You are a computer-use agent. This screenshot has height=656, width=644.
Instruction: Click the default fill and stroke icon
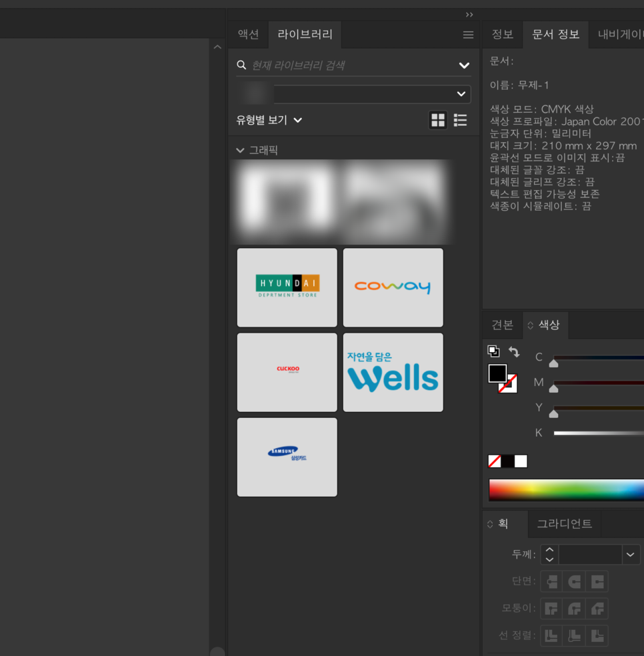point(494,351)
